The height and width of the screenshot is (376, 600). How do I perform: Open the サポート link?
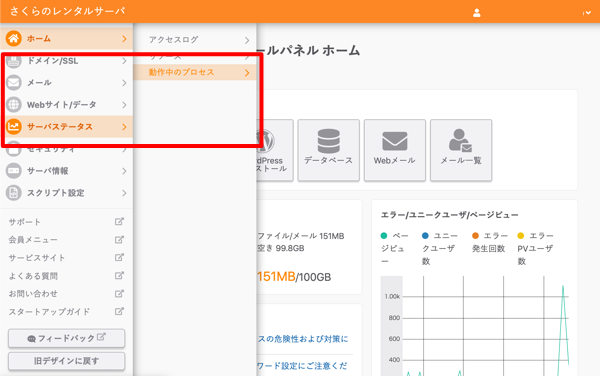tap(24, 222)
